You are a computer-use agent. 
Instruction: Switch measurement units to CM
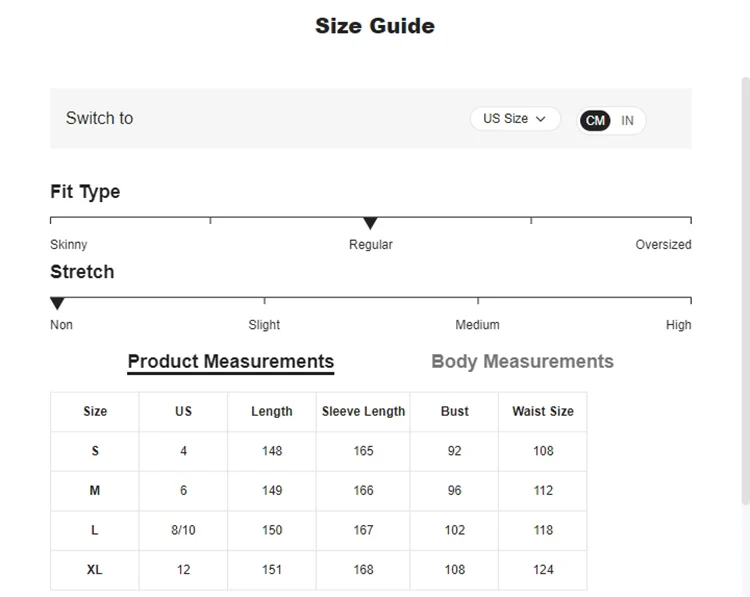click(595, 121)
